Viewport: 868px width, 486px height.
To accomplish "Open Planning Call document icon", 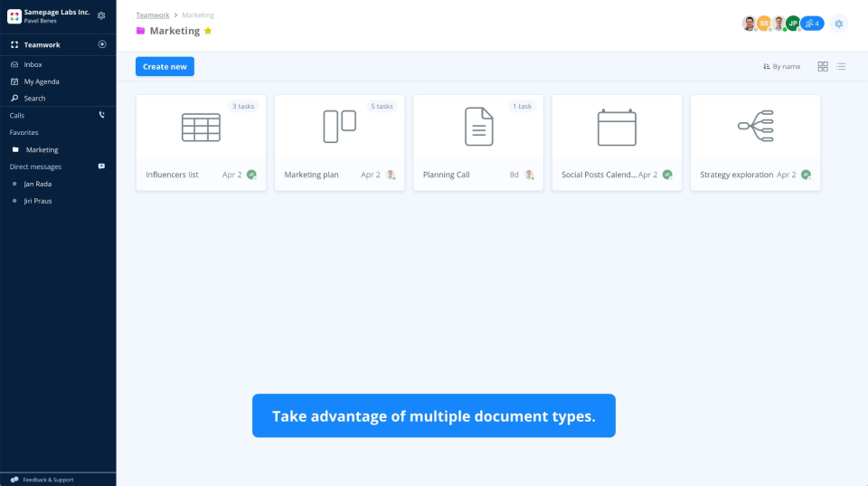I will point(479,127).
